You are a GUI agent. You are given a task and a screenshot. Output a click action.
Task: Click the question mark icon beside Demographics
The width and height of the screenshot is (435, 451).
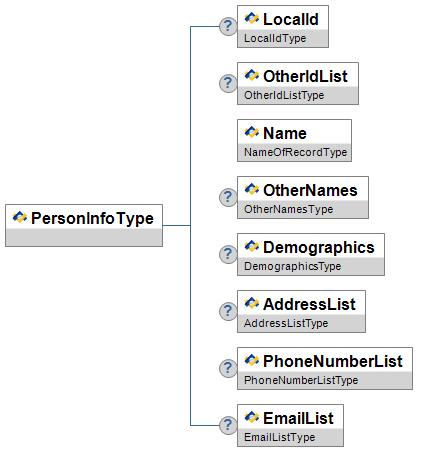click(x=228, y=254)
